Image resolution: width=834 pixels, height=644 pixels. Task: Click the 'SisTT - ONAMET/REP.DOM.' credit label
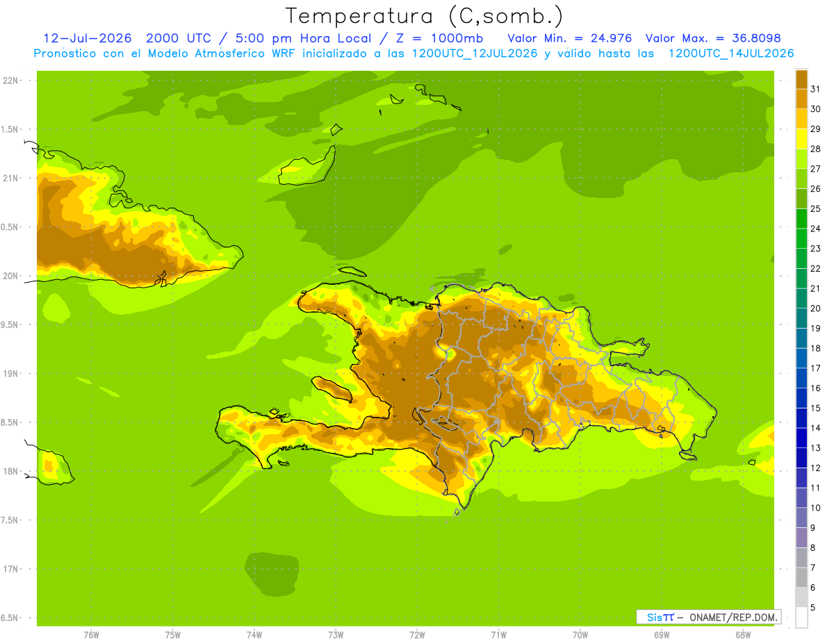coord(709,617)
